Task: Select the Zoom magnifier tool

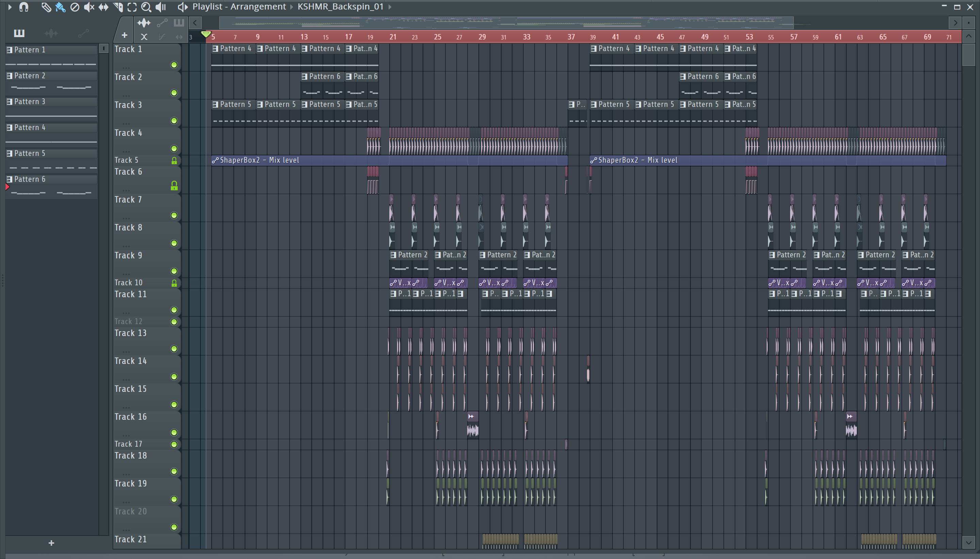Action: tap(146, 7)
